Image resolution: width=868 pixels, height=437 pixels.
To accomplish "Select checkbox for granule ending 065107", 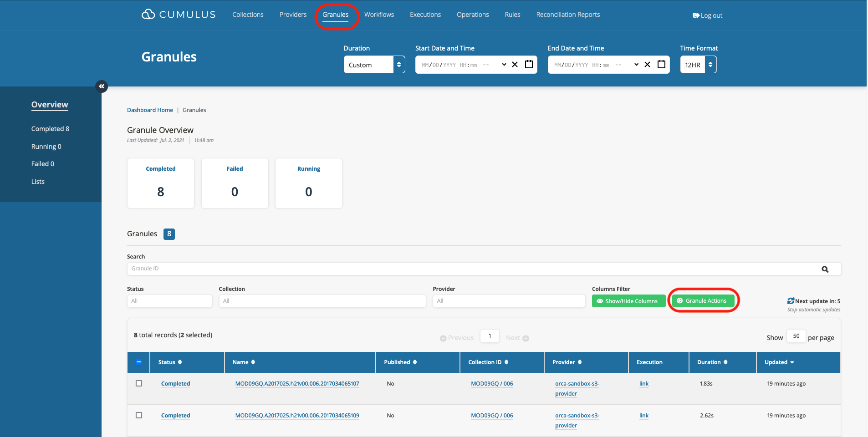I will pos(139,383).
